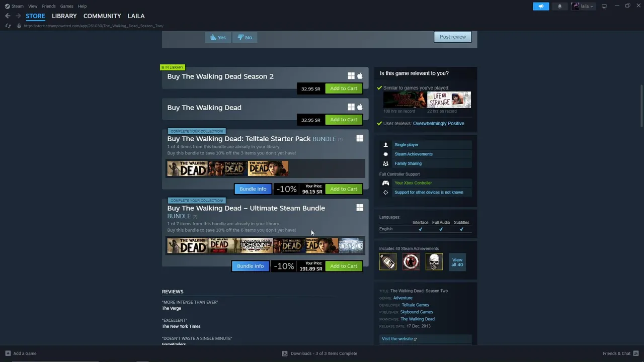644x362 pixels.
Task: Click the Family Sharing icon
Action: (x=385, y=163)
